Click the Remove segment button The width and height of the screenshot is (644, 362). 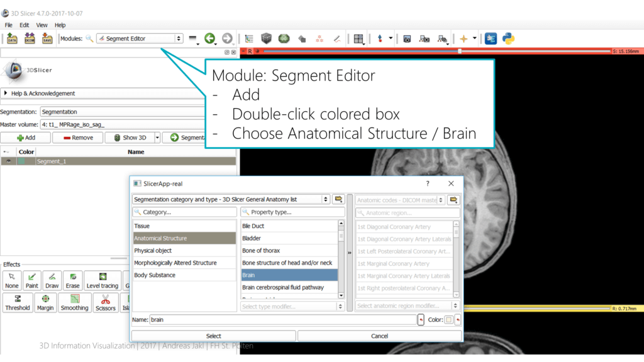[78, 138]
